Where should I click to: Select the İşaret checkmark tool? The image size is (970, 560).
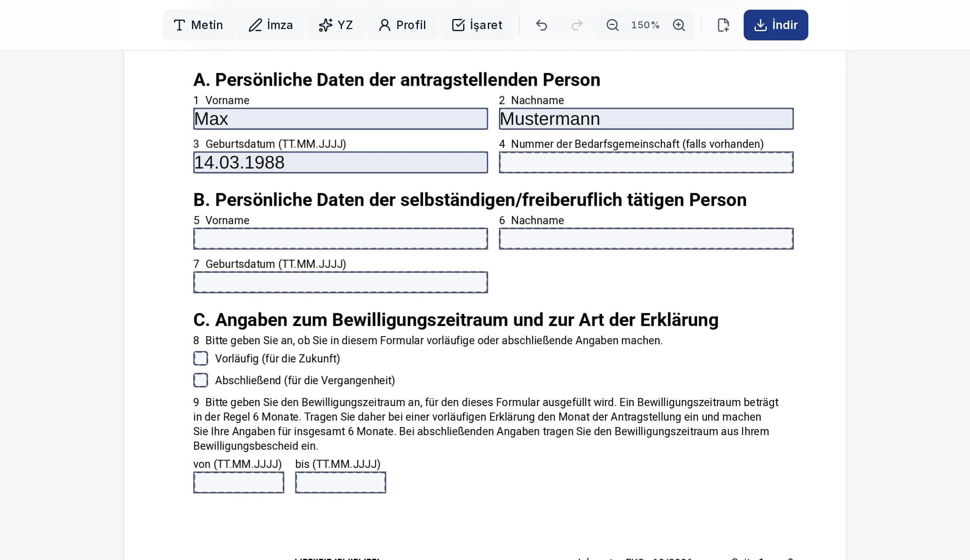coord(477,25)
